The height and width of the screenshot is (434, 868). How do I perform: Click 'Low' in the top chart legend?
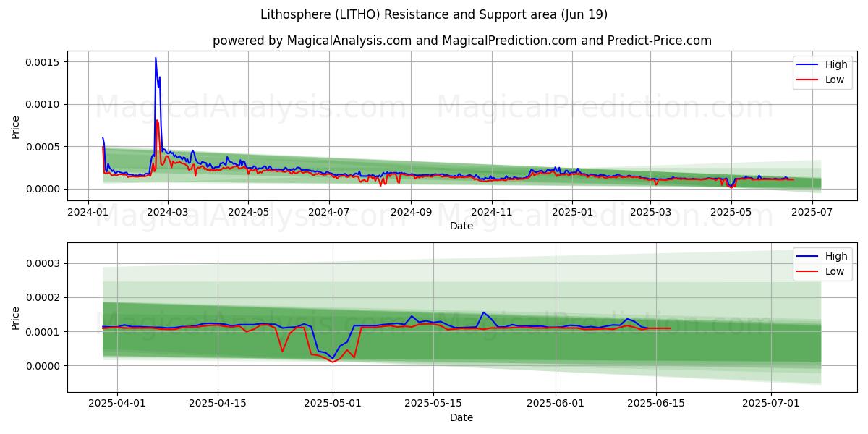[835, 80]
